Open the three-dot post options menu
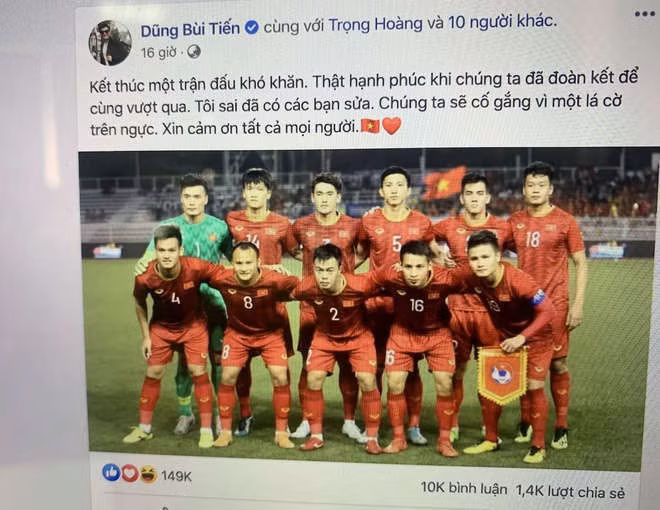Image resolution: width=660 pixels, height=510 pixels. coord(644,14)
